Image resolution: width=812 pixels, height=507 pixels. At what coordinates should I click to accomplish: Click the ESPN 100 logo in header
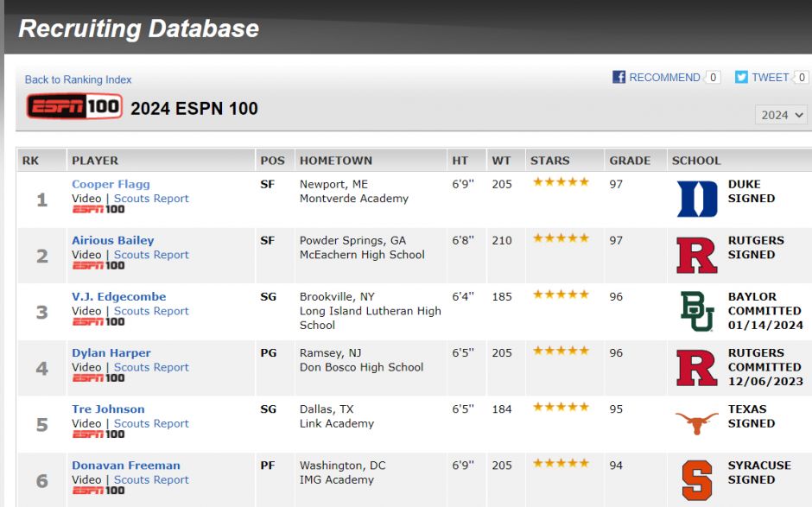click(74, 107)
